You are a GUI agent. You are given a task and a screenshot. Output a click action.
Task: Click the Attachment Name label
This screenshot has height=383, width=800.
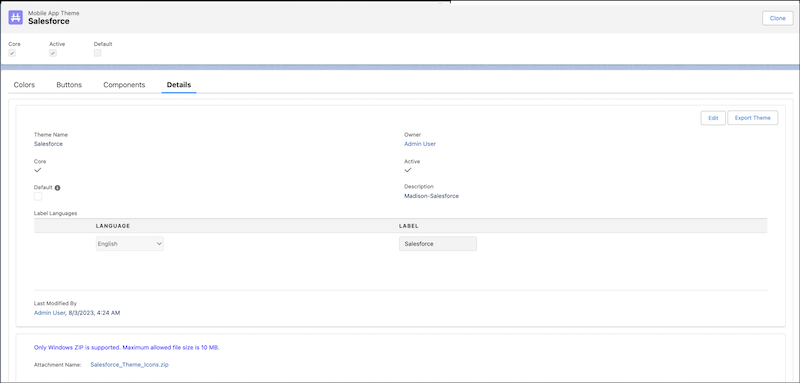point(58,365)
